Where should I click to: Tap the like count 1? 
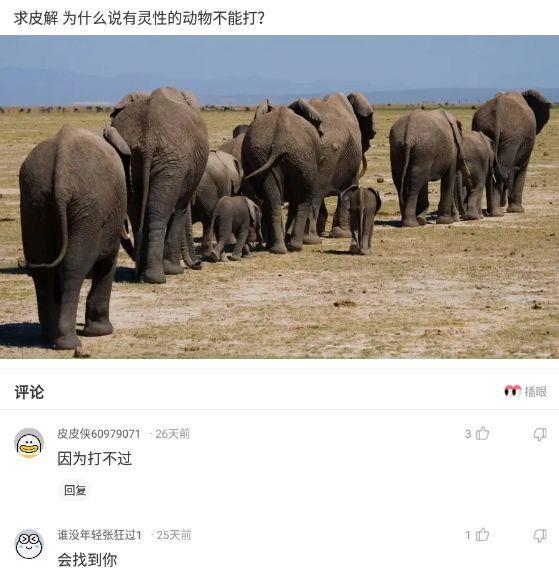[x=468, y=535]
